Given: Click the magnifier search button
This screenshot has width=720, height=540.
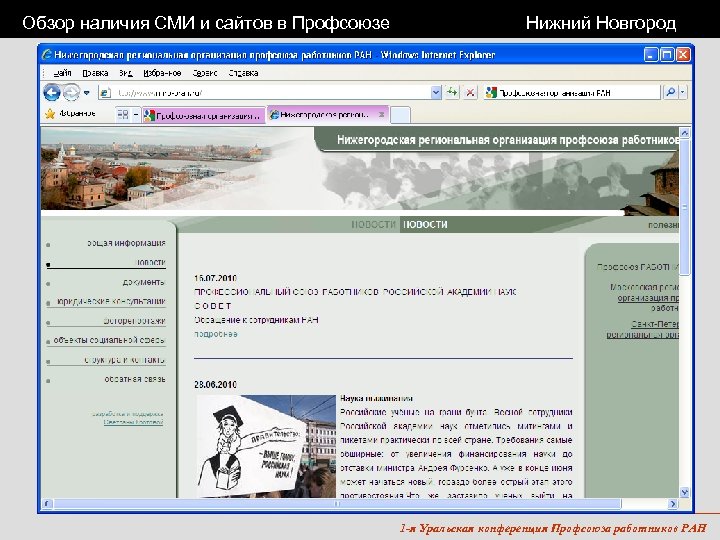Looking at the screenshot, I should click(x=670, y=93).
